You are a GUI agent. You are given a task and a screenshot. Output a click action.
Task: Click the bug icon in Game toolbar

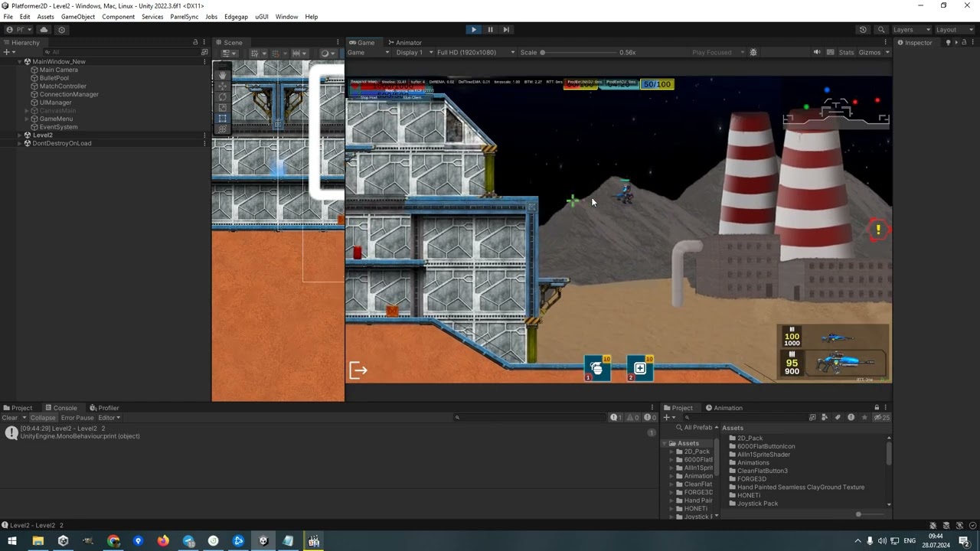pos(753,53)
